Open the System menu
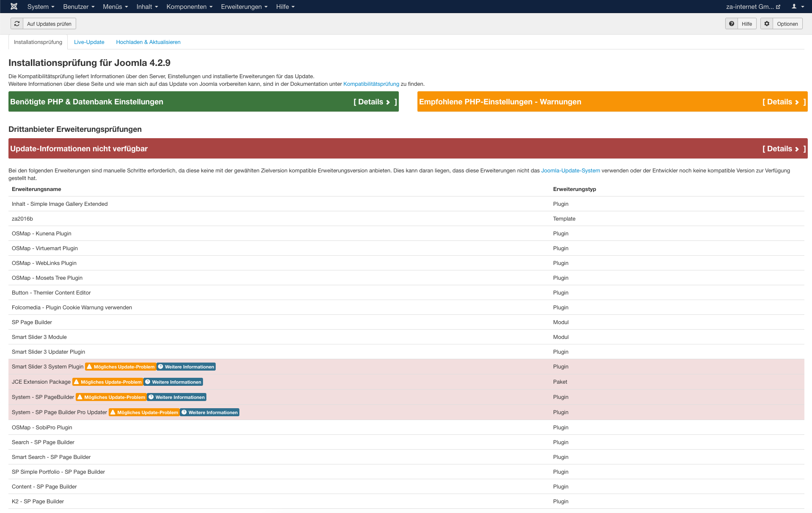812x513 pixels. tap(41, 6)
